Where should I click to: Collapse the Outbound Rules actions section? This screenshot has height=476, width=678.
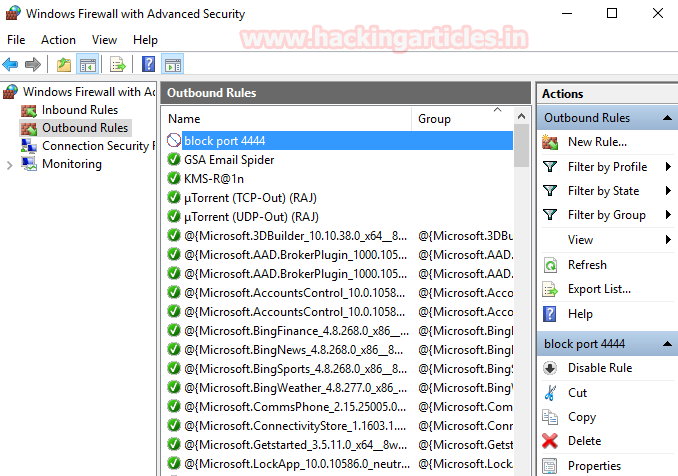pyautogui.click(x=667, y=118)
